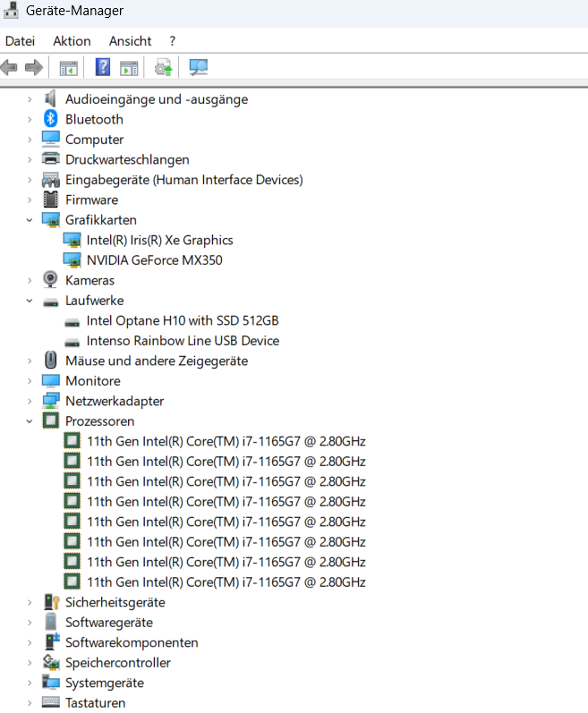Click the printer icon beside Druckwarteschlangen

point(50,159)
